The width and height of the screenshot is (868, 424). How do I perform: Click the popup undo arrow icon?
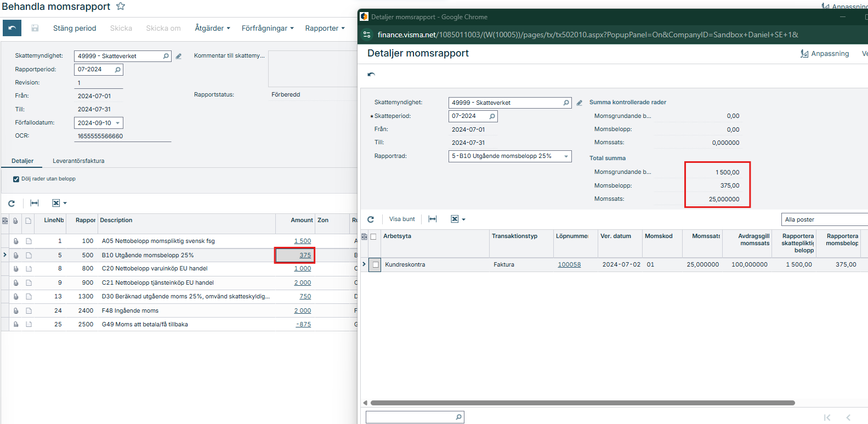[371, 75]
